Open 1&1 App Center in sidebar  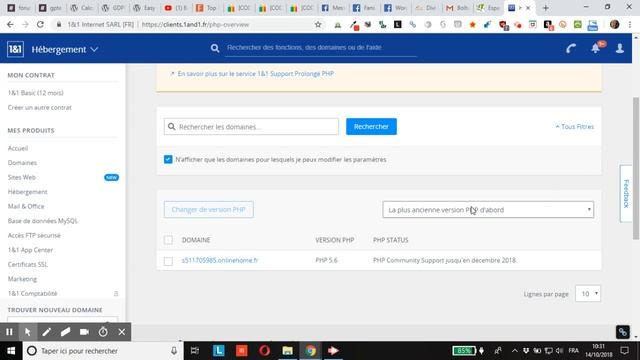pyautogui.click(x=30, y=250)
